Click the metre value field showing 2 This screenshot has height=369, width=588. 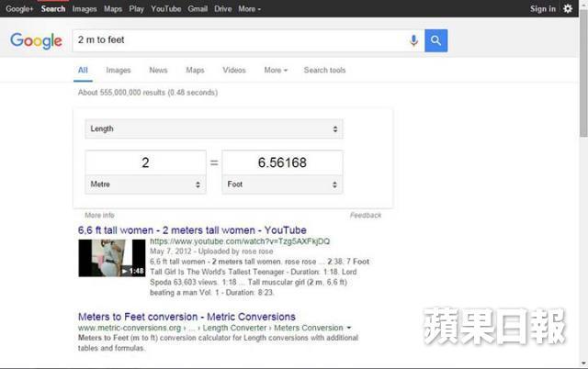pyautogui.click(x=145, y=162)
